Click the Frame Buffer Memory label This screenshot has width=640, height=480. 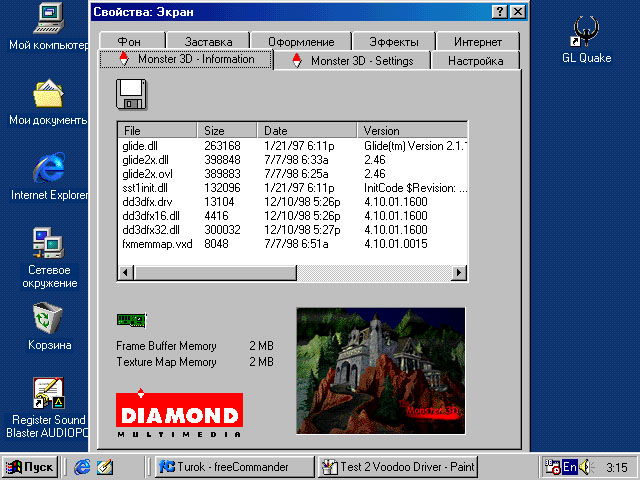coord(166,346)
